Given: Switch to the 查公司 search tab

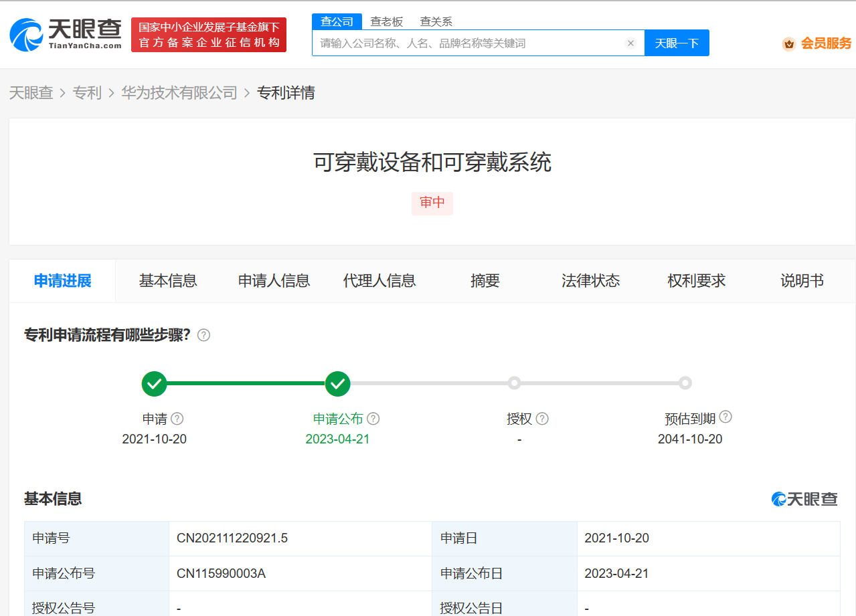Looking at the screenshot, I should (337, 21).
